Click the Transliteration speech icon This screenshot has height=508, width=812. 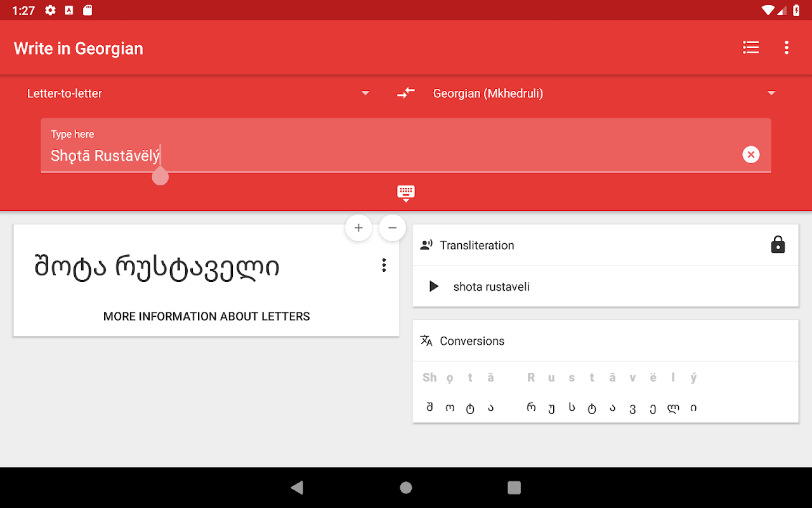coord(426,244)
